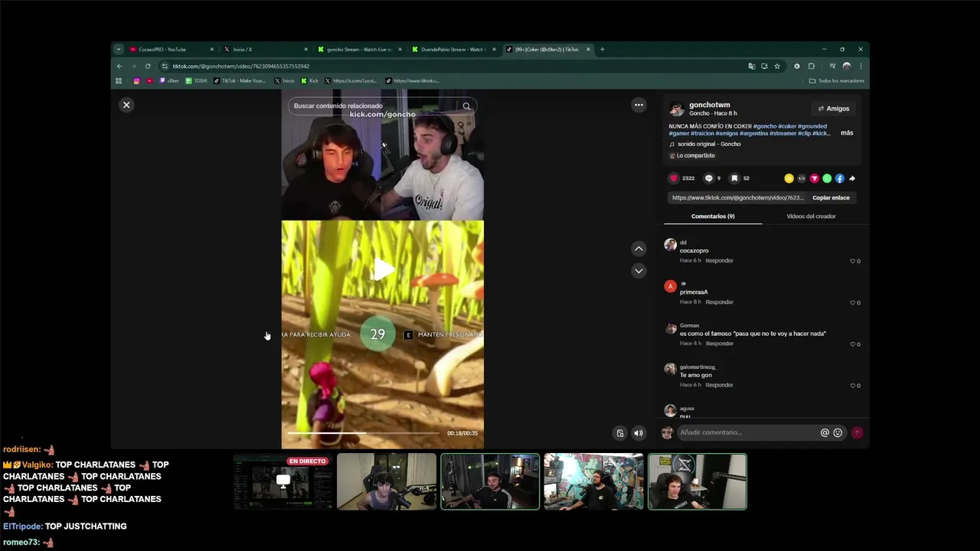Reply to primeraaA comment
This screenshot has width=980, height=551.
pyautogui.click(x=719, y=302)
